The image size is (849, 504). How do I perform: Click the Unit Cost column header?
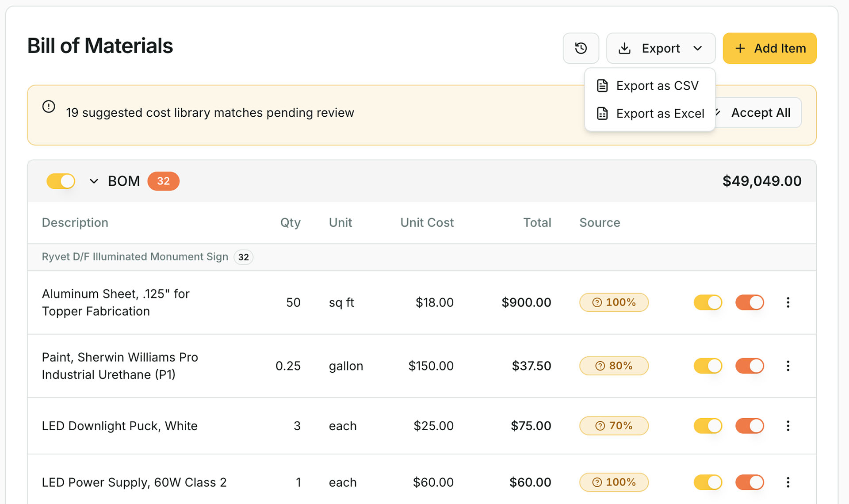[427, 222]
